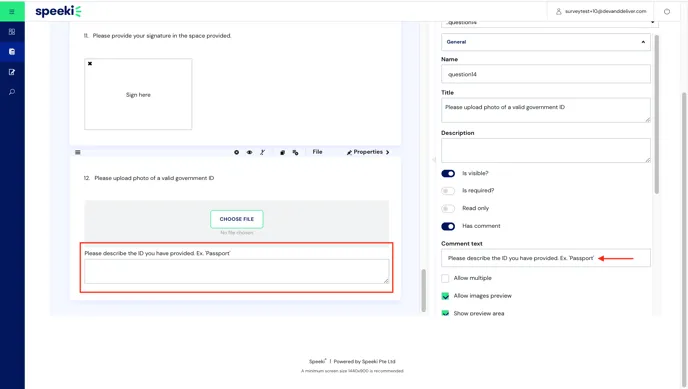Click the question toolbar icon next to File
This screenshot has height=389, width=688.
[295, 152]
